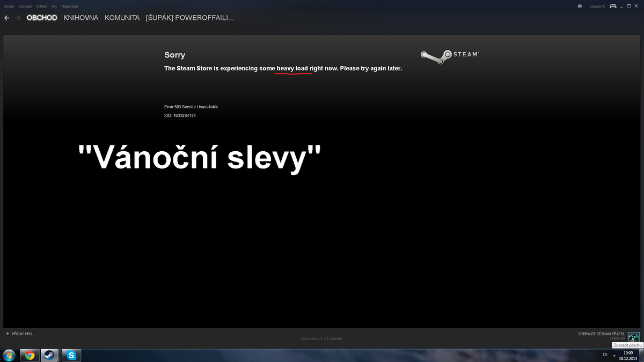Click the XID: 1633294134 text
The image size is (644, 362).
(x=180, y=115)
